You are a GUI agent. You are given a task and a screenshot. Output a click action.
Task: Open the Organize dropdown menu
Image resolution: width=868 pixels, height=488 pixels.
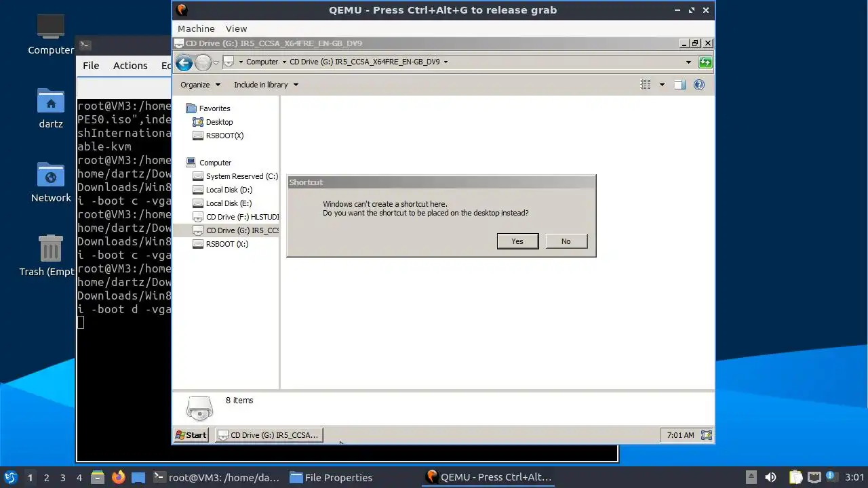200,85
